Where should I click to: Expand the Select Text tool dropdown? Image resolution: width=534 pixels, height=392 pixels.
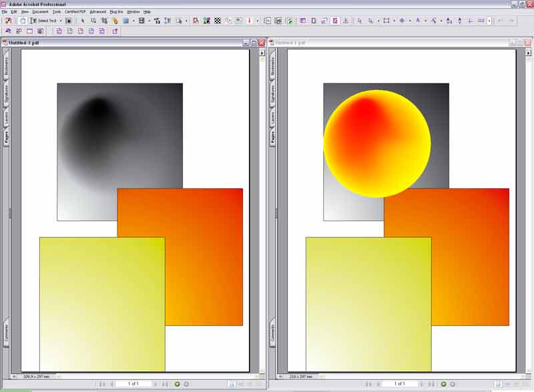click(61, 21)
